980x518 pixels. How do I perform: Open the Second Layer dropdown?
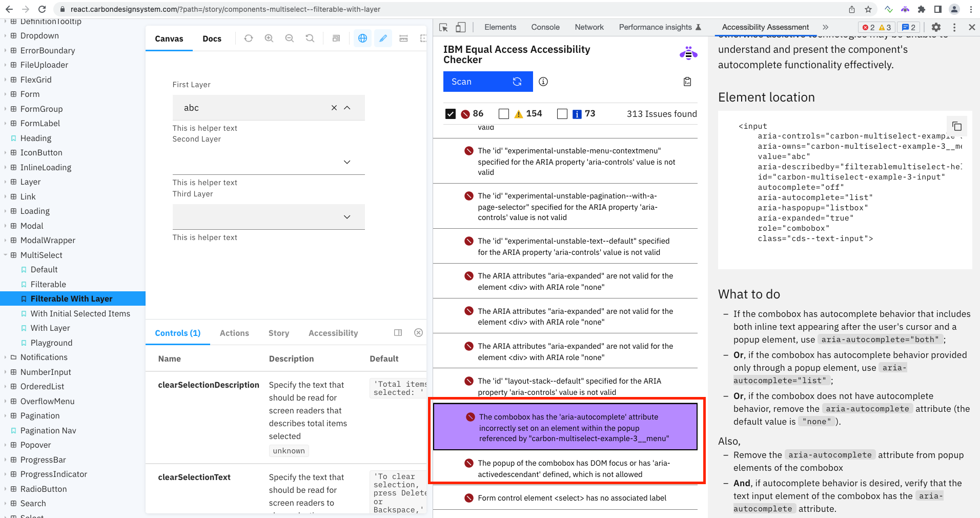coord(346,162)
